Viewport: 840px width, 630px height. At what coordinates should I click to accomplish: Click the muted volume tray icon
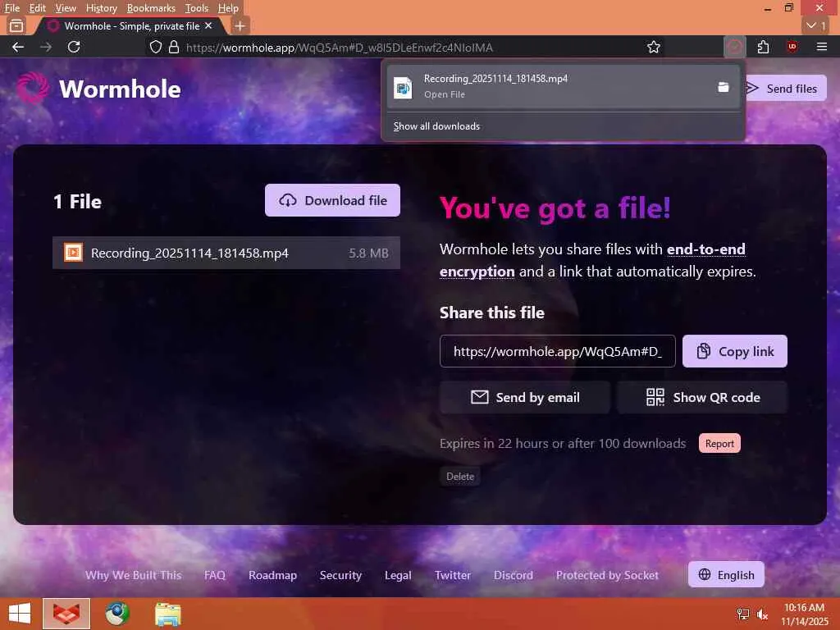click(x=762, y=614)
